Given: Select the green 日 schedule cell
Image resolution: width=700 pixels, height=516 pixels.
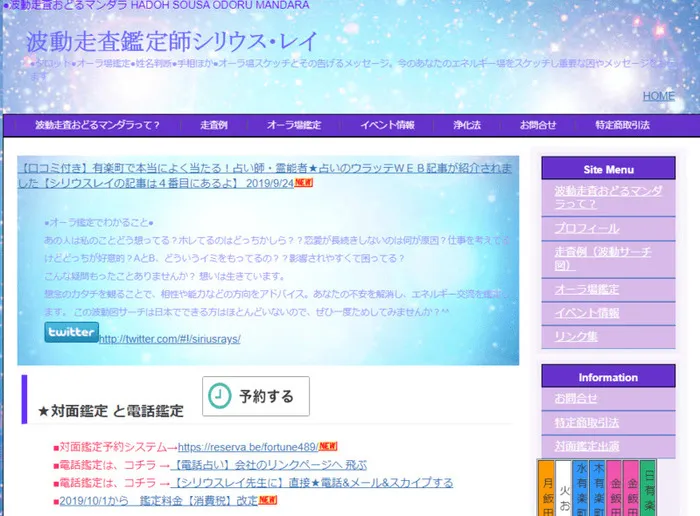Looking at the screenshot, I should [x=648, y=485].
